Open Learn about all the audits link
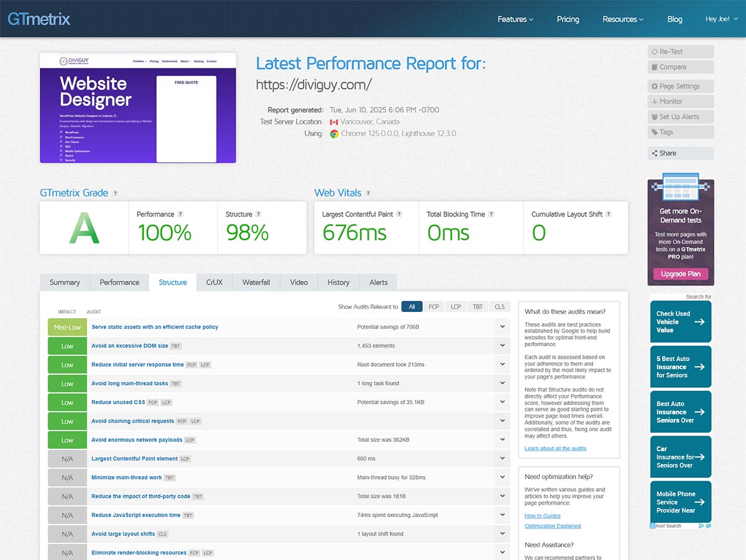This screenshot has height=560, width=746. 555,448
